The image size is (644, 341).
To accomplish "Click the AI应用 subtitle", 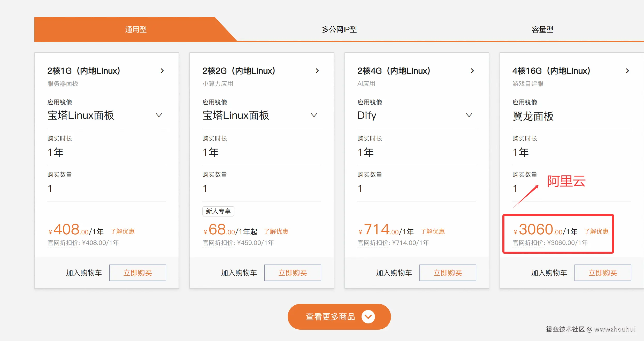I will tap(366, 84).
